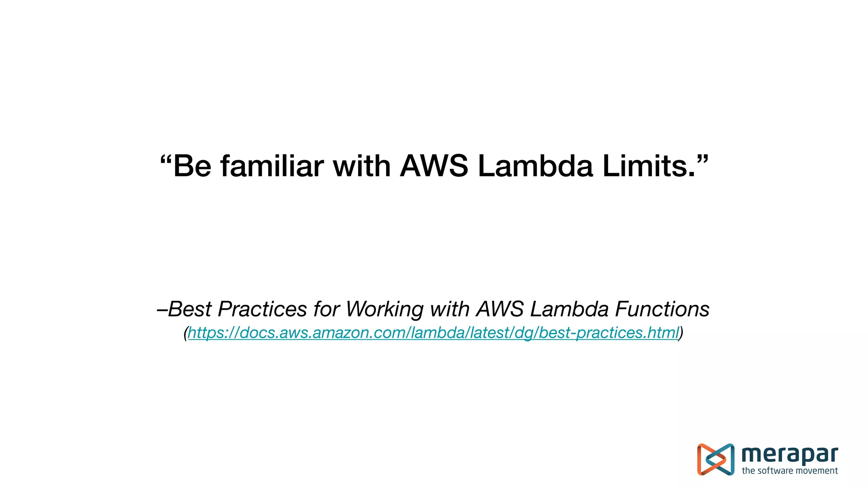Click the word "Limits." in the quote
Image resolution: width=868 pixels, height=488 pixels.
tap(649, 166)
